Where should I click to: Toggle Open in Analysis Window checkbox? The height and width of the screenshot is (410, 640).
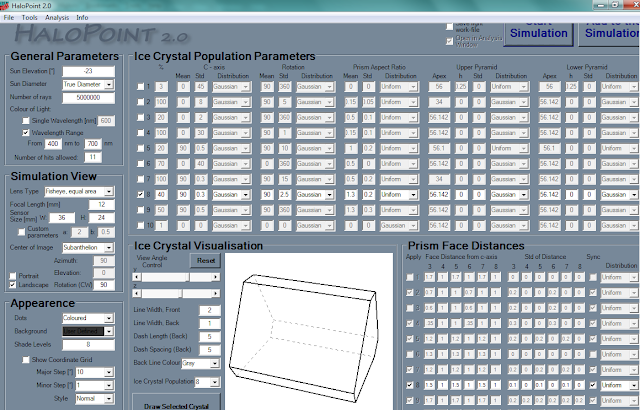point(449,41)
